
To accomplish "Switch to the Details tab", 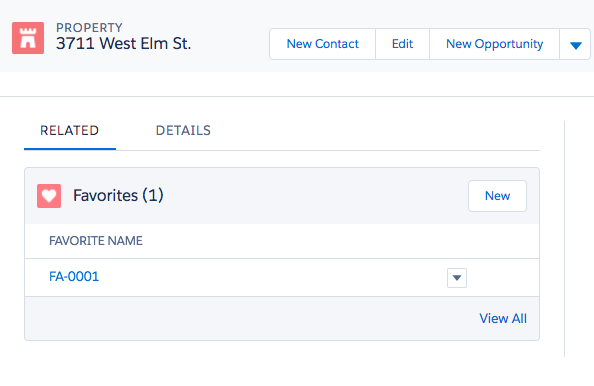I will coord(183,131).
